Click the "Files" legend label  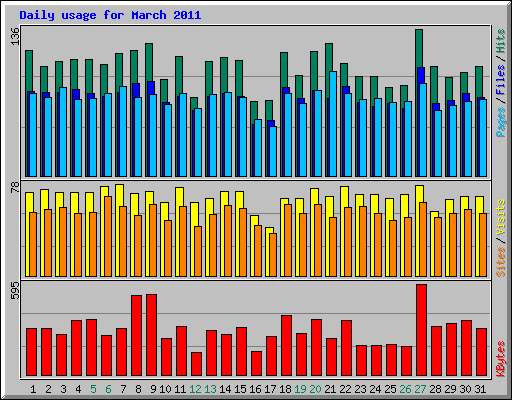pyautogui.click(x=501, y=80)
